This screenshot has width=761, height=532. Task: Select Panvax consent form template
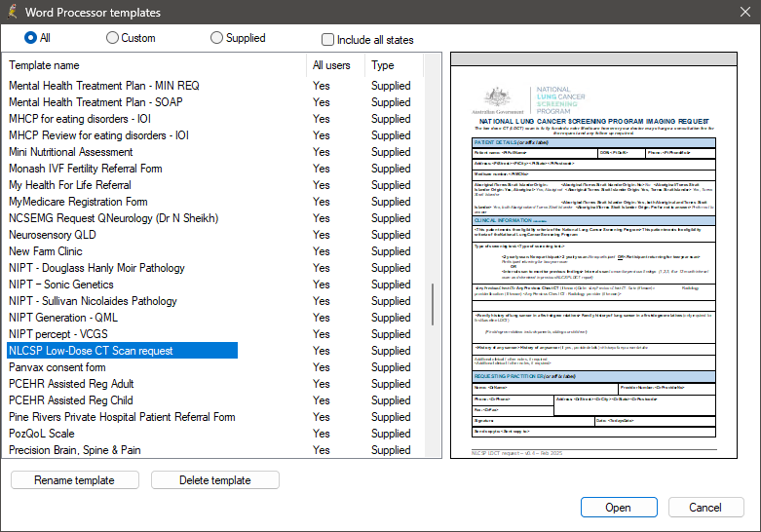[57, 367]
